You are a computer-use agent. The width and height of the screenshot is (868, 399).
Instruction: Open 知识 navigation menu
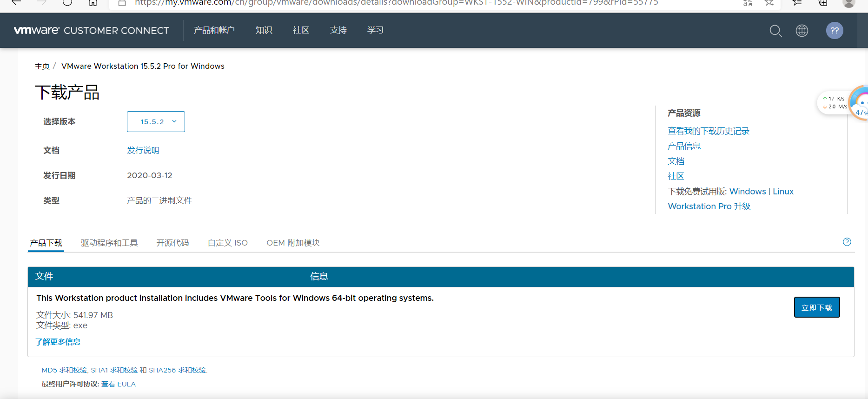pos(264,30)
